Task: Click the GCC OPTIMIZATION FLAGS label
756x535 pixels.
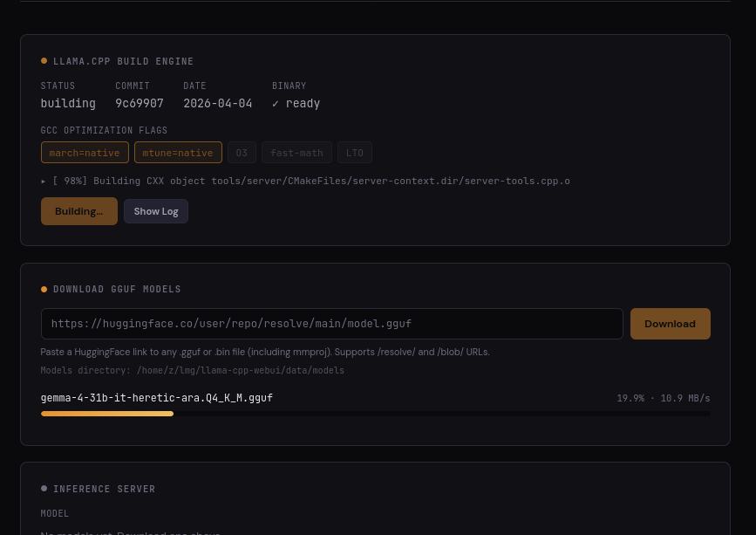Action: (x=104, y=130)
